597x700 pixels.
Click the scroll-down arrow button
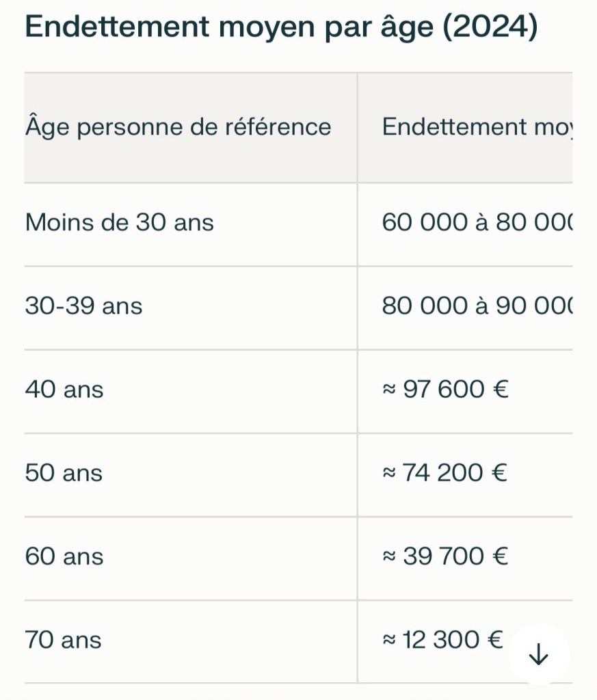pyautogui.click(x=539, y=654)
